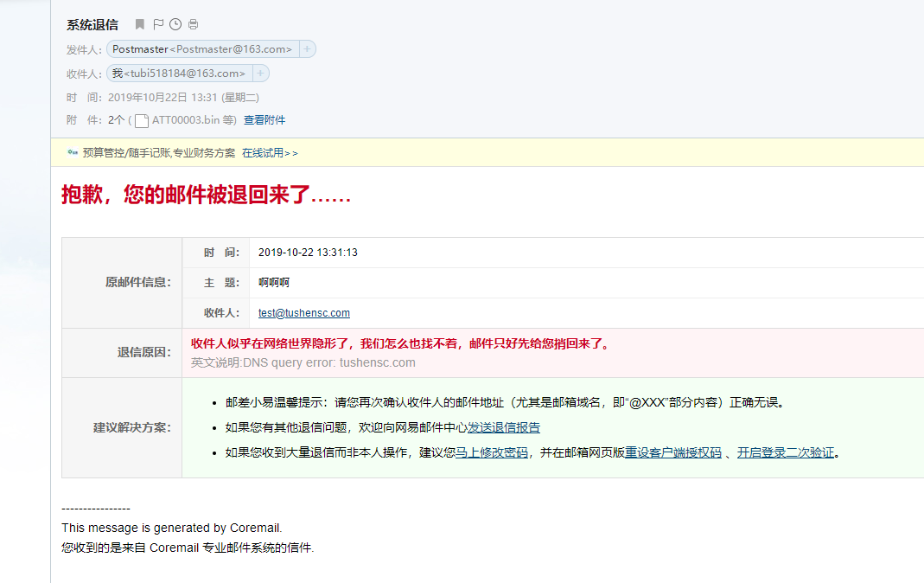Click the 建议解决方案 row label
This screenshot has height=583, width=924.
132,427
